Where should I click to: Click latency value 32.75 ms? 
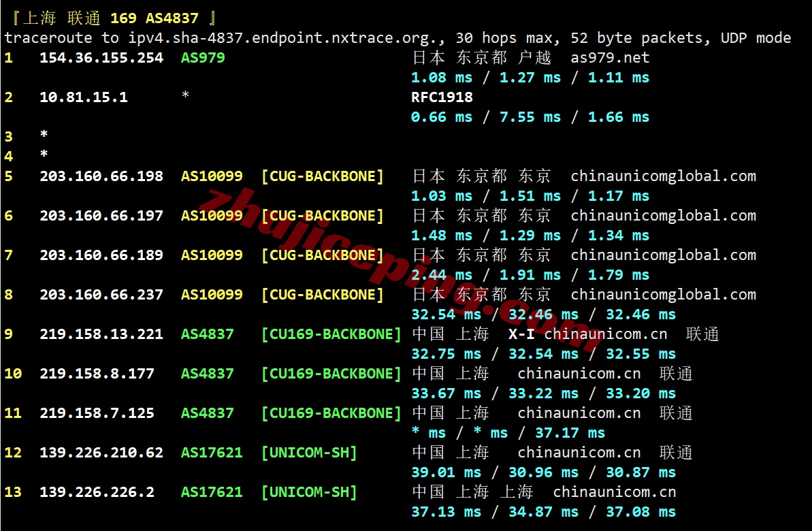(446, 354)
